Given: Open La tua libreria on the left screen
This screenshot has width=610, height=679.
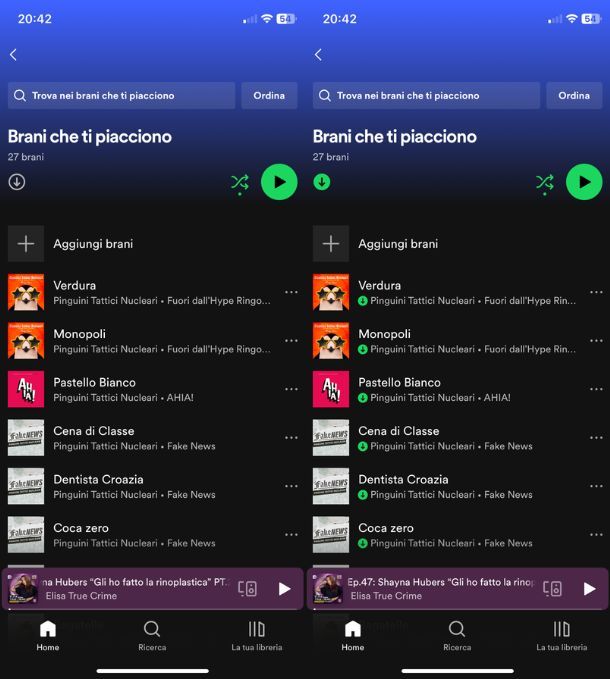Looking at the screenshot, I should pos(257,636).
